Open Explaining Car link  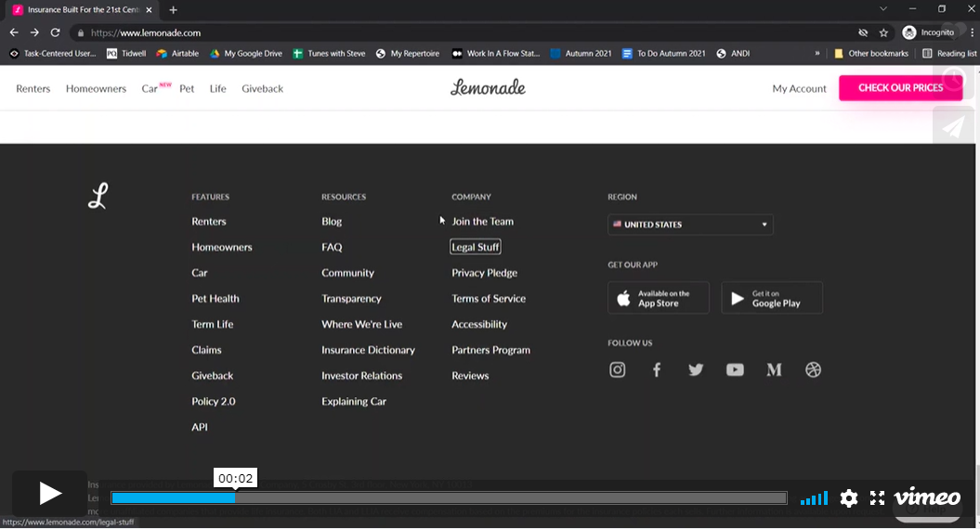pyautogui.click(x=354, y=401)
